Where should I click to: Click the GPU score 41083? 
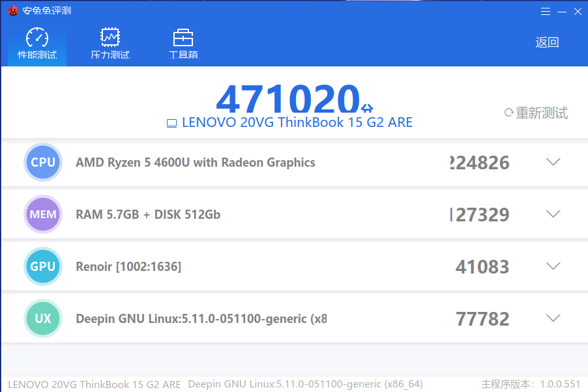[x=482, y=267]
